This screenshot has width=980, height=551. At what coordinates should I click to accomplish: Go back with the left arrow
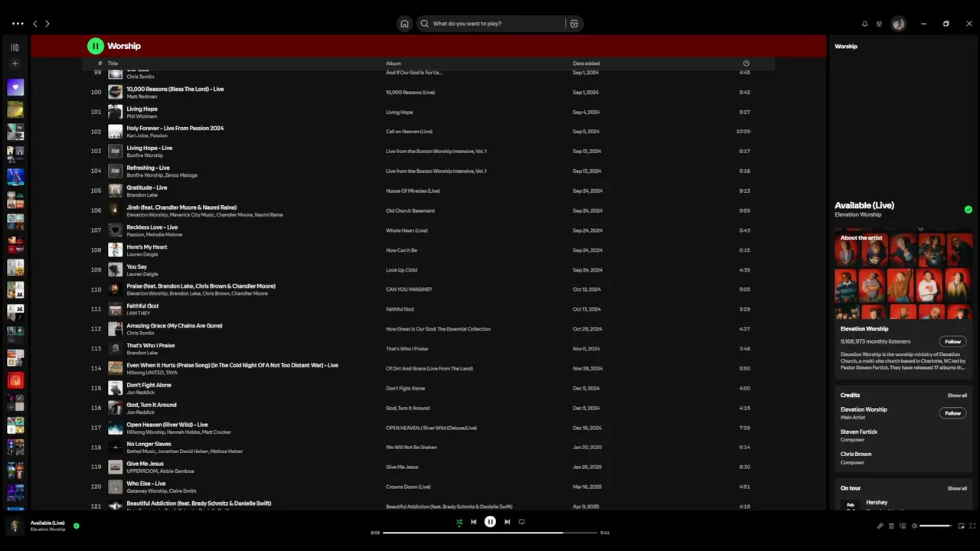[34, 24]
